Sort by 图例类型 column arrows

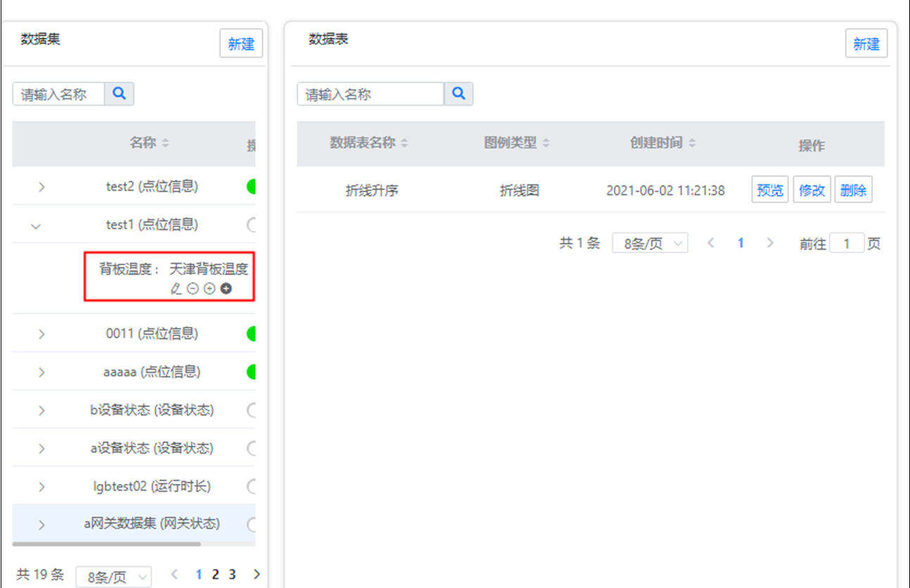click(x=546, y=143)
